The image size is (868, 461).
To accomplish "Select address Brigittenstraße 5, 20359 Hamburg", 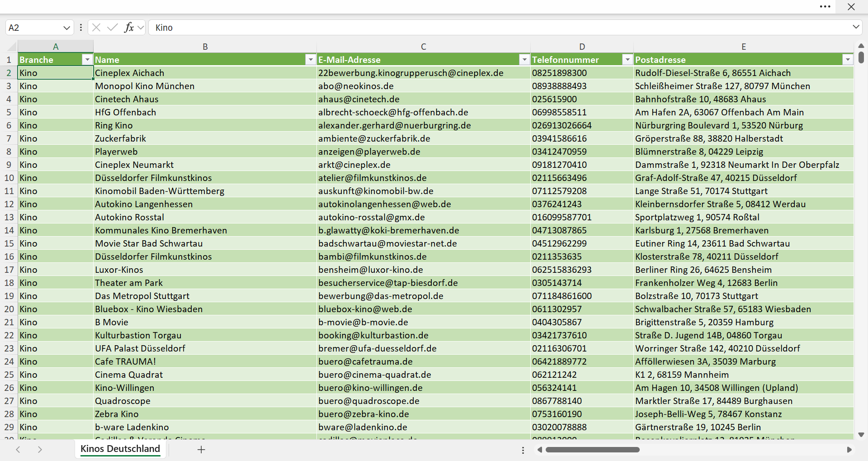I will point(744,322).
